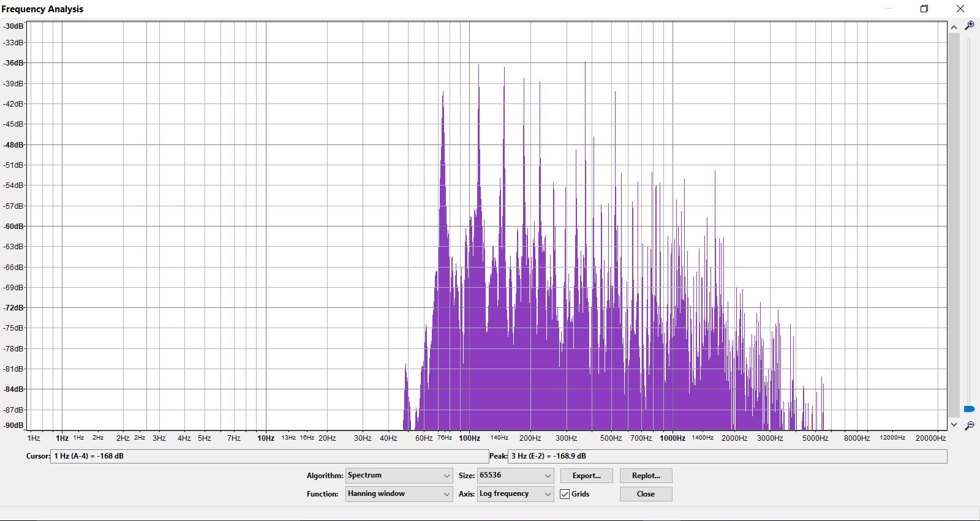Click the 1000Hz frequency axis label

(673, 438)
